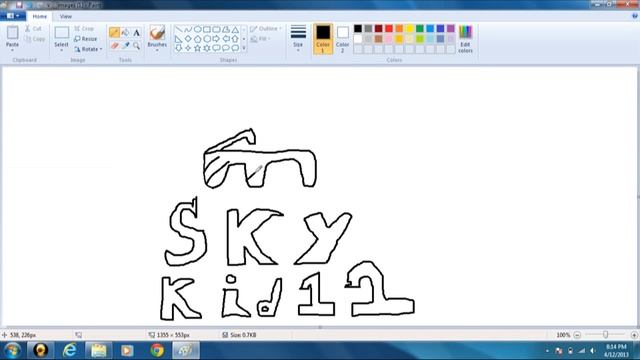Image resolution: width=640 pixels, height=360 pixels.
Task: Choose the Six-point star shape
Action: pyautogui.click(x=207, y=48)
